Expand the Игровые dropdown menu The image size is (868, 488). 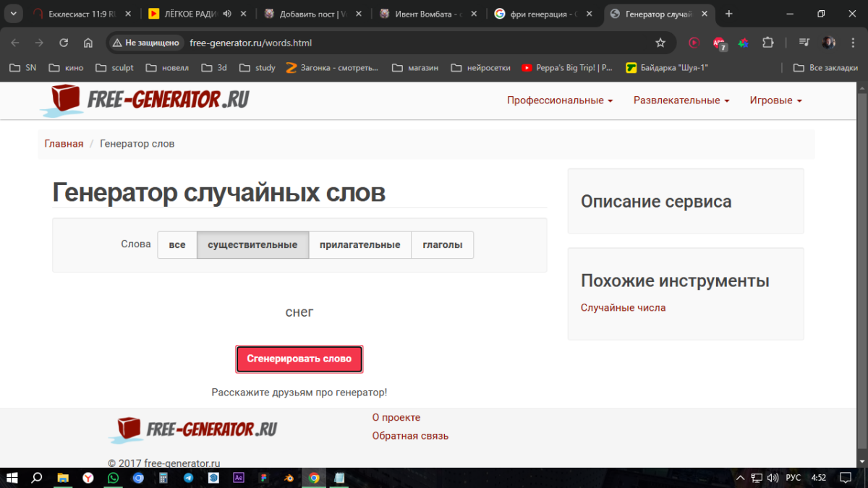[x=776, y=100]
